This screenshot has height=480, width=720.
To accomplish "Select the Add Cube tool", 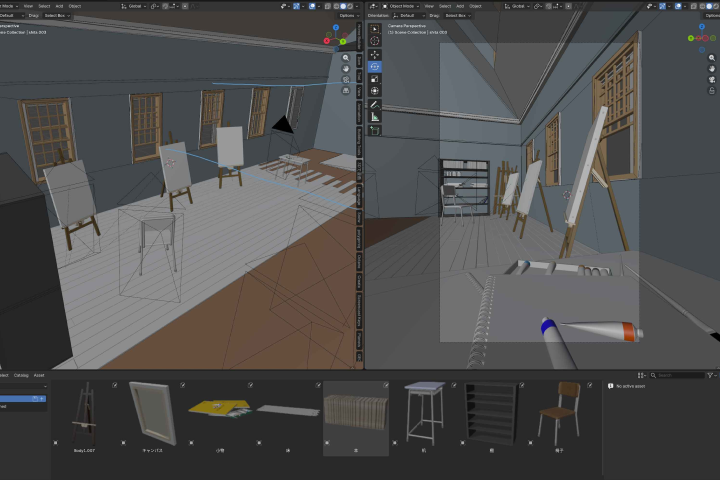I will pos(375,131).
